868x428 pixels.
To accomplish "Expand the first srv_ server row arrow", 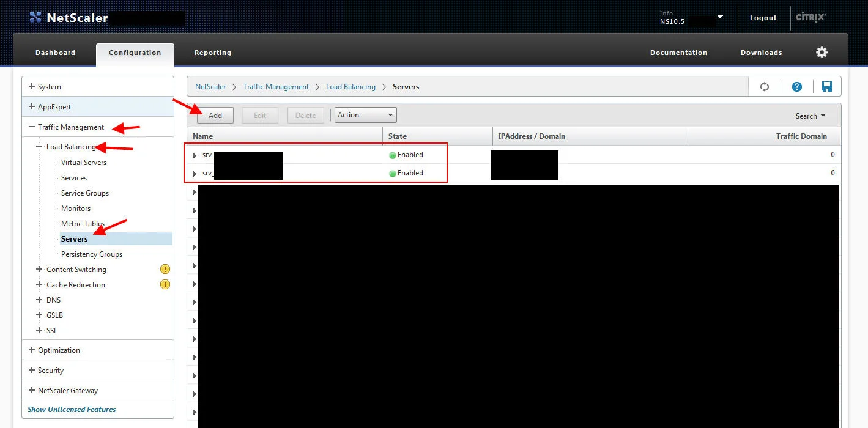I will tap(195, 155).
